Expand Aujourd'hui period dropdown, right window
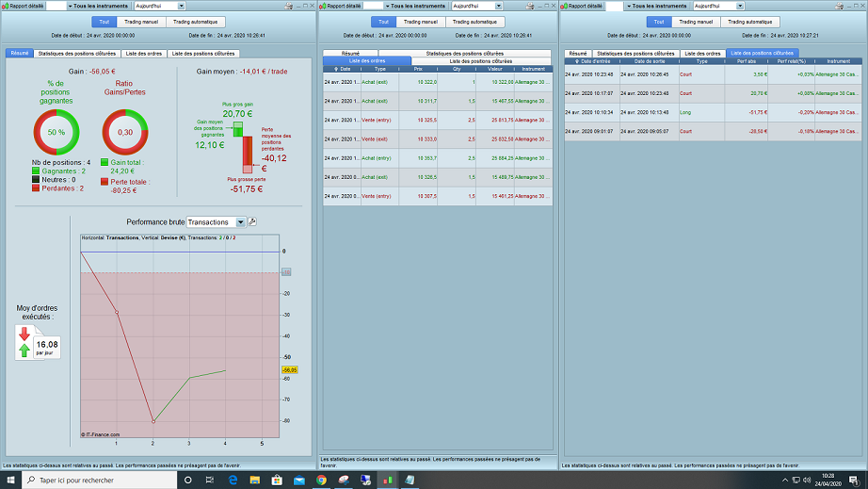The height and width of the screenshot is (489, 868). [740, 6]
